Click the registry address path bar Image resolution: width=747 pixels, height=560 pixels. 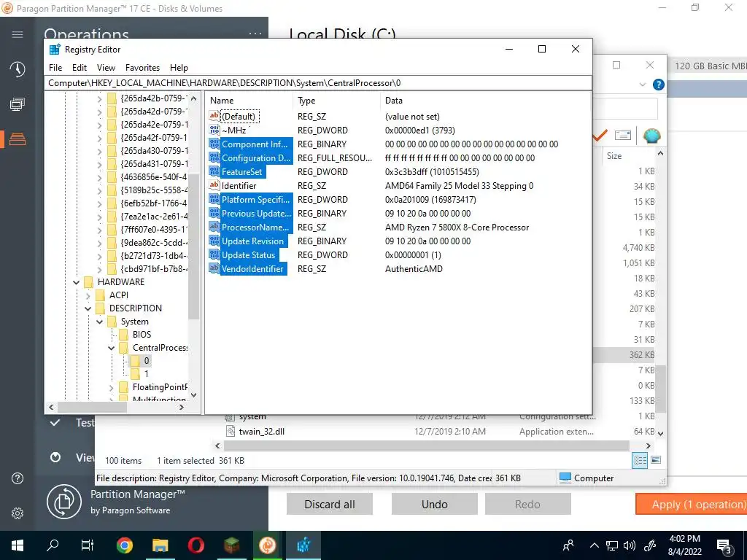[318, 83]
